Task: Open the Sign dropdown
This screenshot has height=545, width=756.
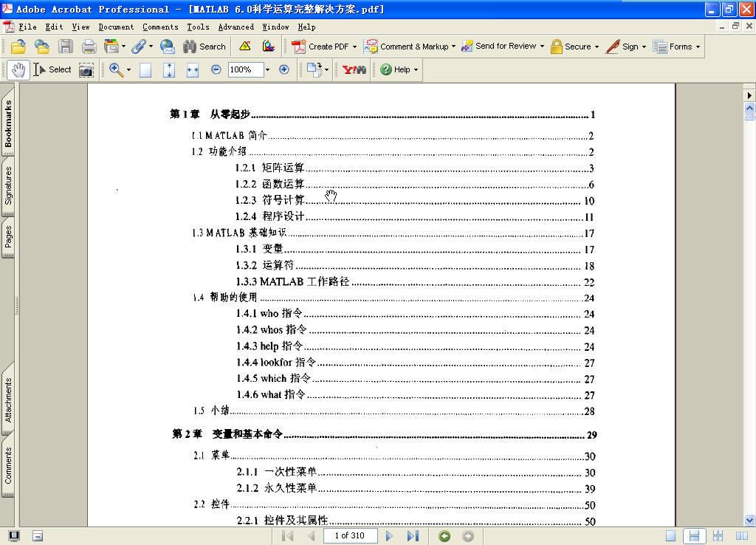Action: (626, 47)
